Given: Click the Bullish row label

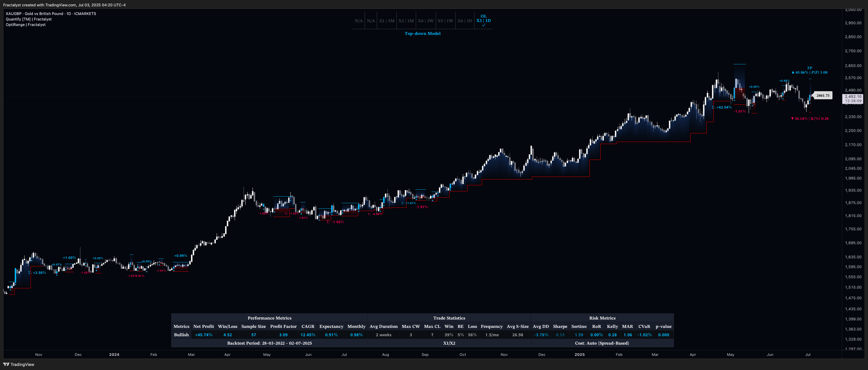Looking at the screenshot, I should click(x=181, y=335).
